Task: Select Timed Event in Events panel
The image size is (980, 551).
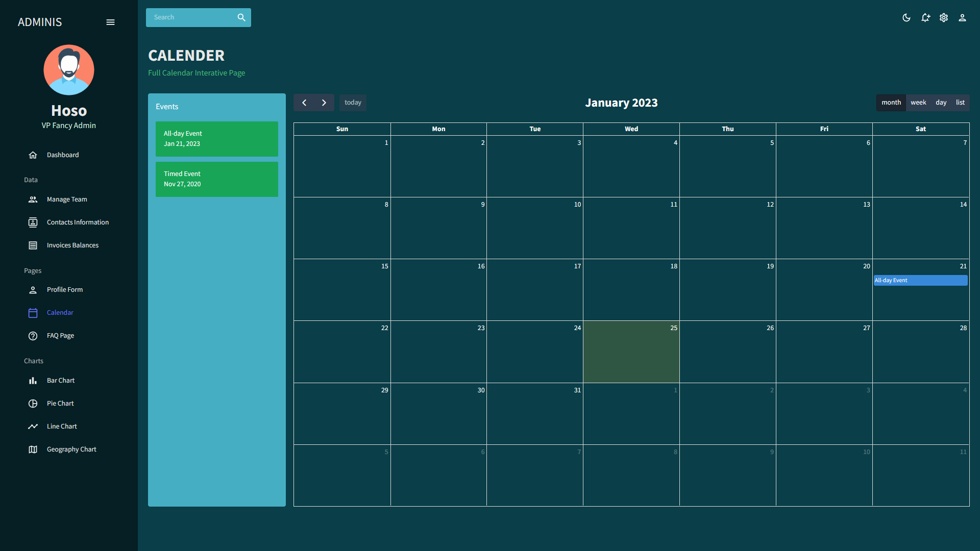Action: point(216,179)
